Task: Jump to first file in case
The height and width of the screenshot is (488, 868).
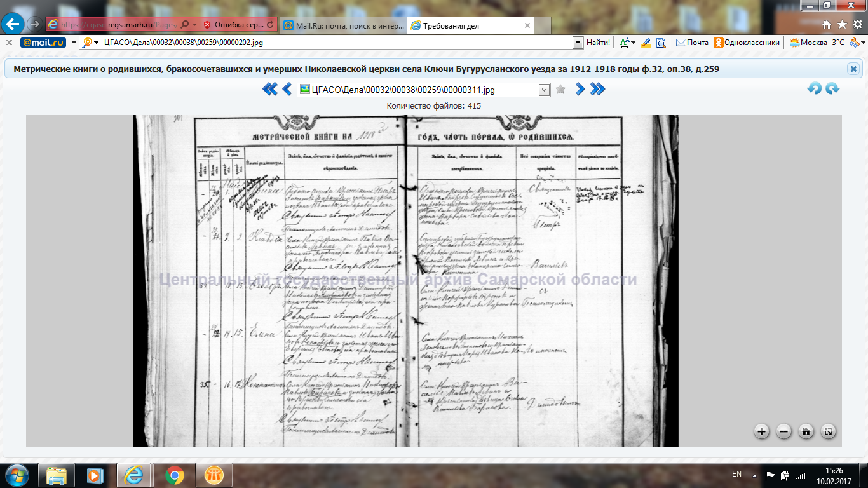Action: point(269,90)
